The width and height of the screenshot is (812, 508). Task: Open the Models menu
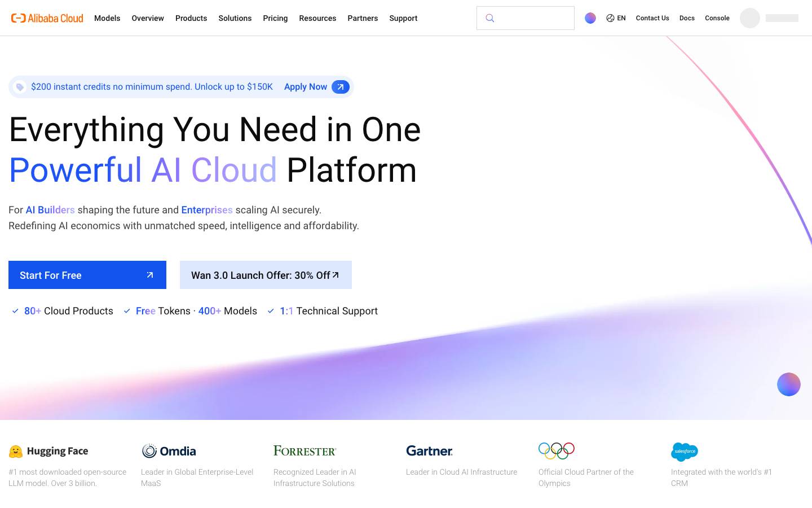click(107, 18)
